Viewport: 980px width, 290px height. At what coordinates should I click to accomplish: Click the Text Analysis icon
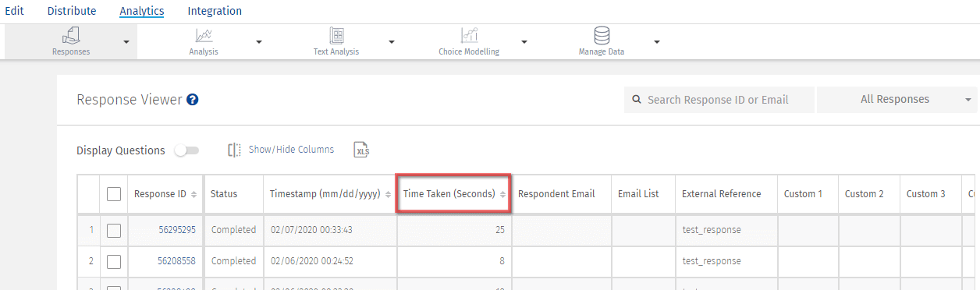click(336, 35)
